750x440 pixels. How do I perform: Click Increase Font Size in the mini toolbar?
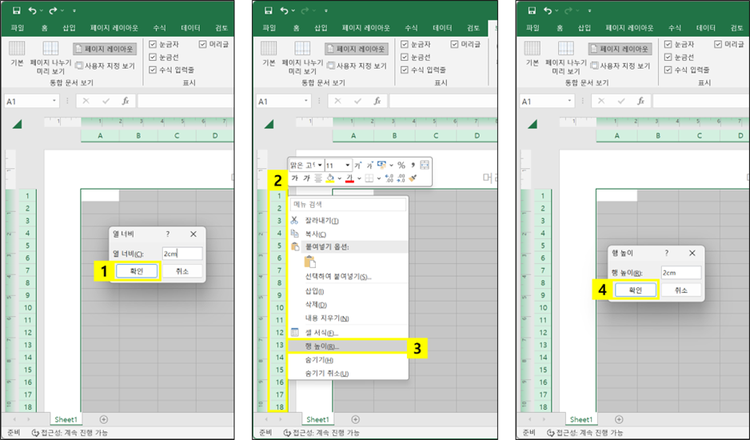point(358,165)
